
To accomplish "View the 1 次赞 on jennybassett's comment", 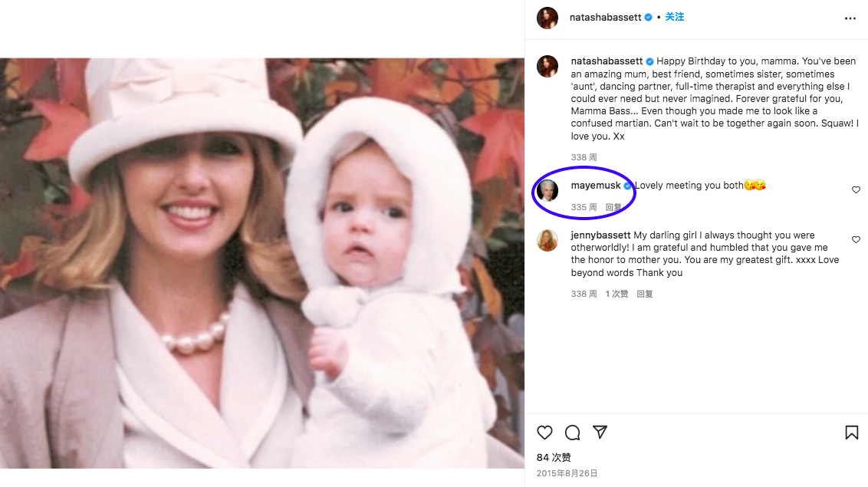I will click(x=616, y=294).
